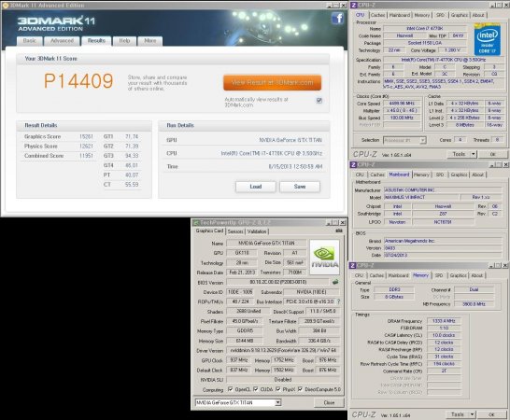Toggle the PhysX checkbox in GPU-Z
Screen dimensions: 510x420
[278, 389]
